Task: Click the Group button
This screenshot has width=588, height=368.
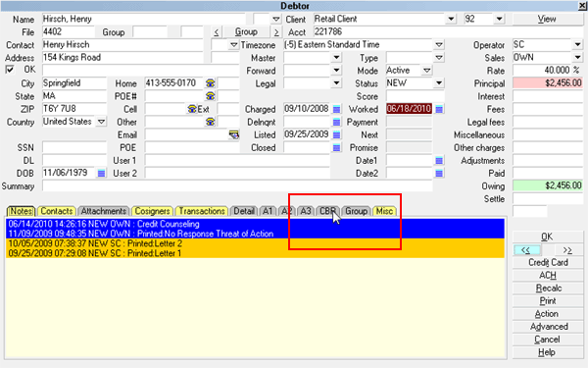Action: 246,32
